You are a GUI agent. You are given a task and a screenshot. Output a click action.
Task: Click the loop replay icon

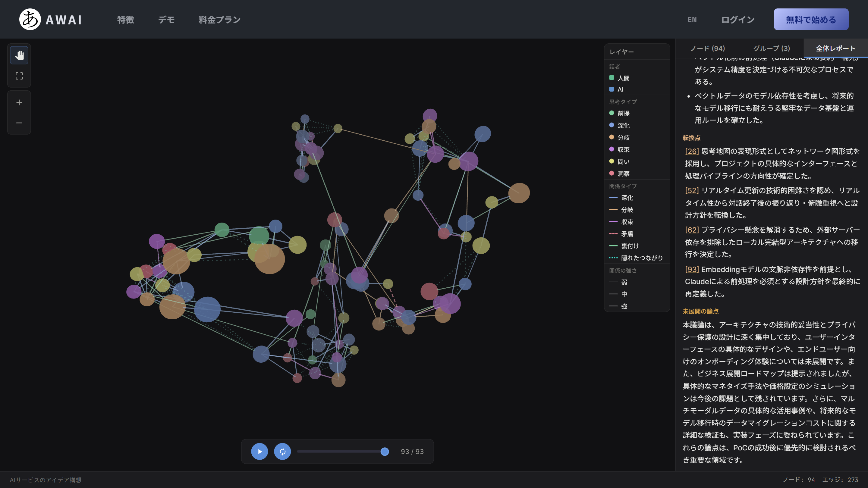tap(282, 451)
